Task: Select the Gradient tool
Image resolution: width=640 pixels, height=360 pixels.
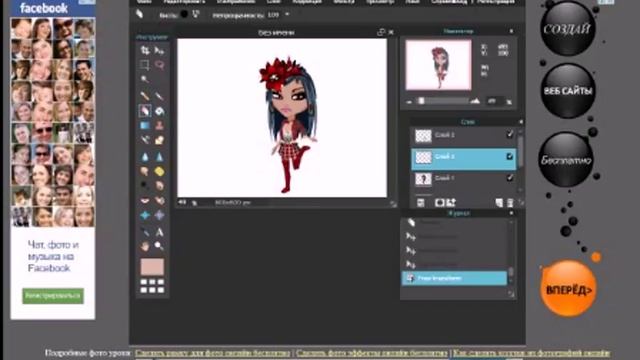Action: 144,125
